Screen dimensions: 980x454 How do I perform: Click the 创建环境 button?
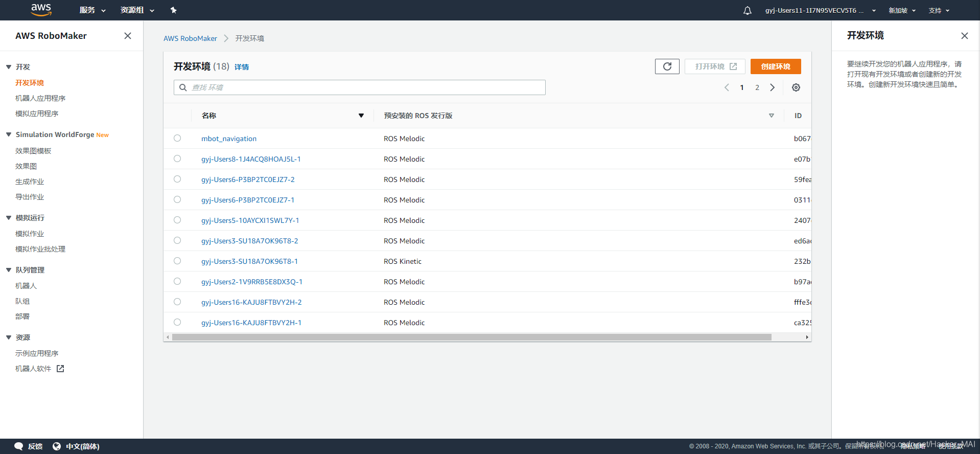(776, 66)
